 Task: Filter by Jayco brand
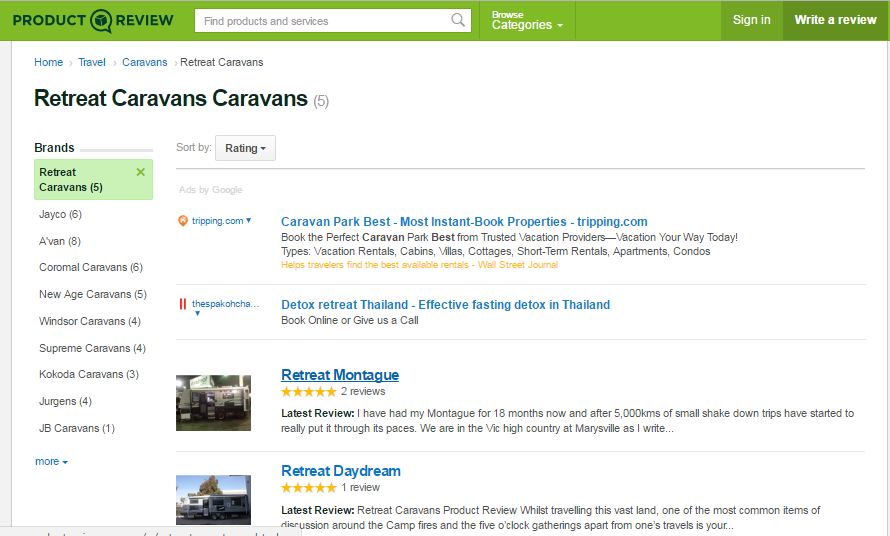coord(60,214)
